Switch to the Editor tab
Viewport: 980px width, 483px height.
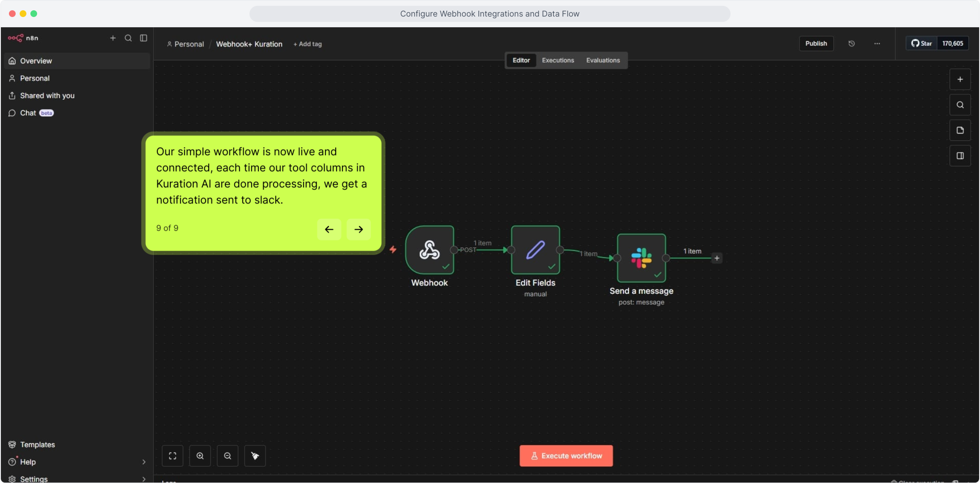click(x=521, y=60)
